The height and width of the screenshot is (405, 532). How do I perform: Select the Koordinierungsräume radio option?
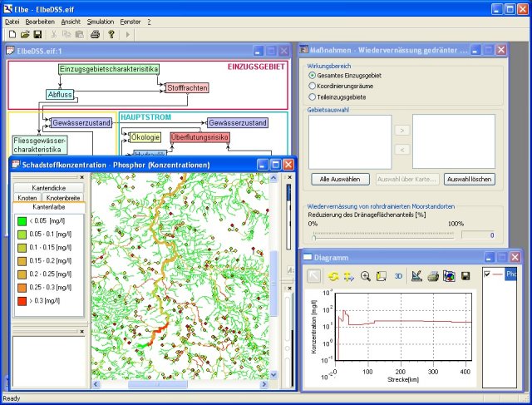pos(313,85)
